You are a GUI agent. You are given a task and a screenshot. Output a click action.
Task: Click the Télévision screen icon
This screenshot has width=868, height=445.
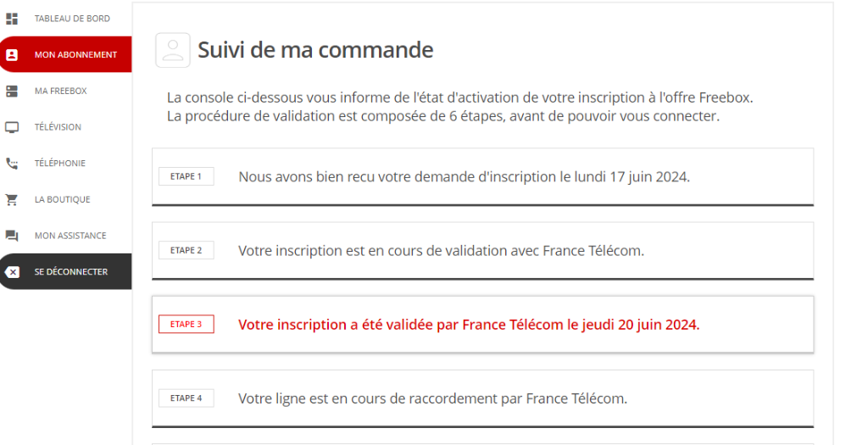tap(12, 127)
